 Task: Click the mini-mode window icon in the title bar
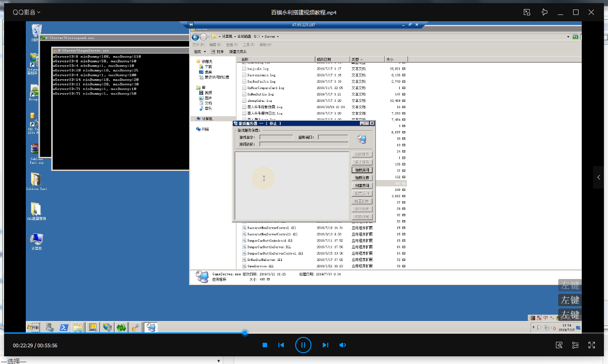pyautogui.click(x=527, y=12)
